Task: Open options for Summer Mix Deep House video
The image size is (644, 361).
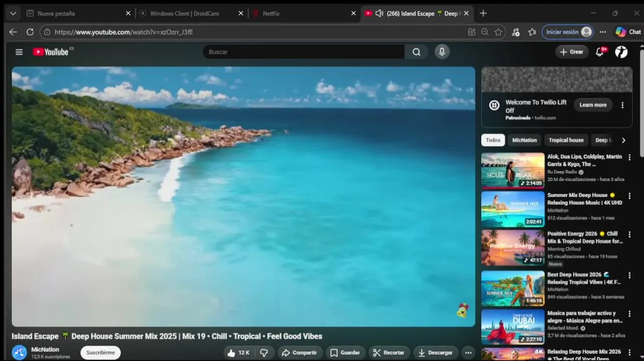Action: [629, 196]
